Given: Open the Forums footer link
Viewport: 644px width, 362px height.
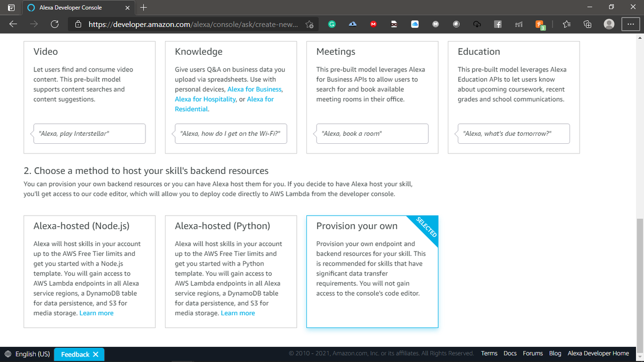Looking at the screenshot, I should pos(533,353).
